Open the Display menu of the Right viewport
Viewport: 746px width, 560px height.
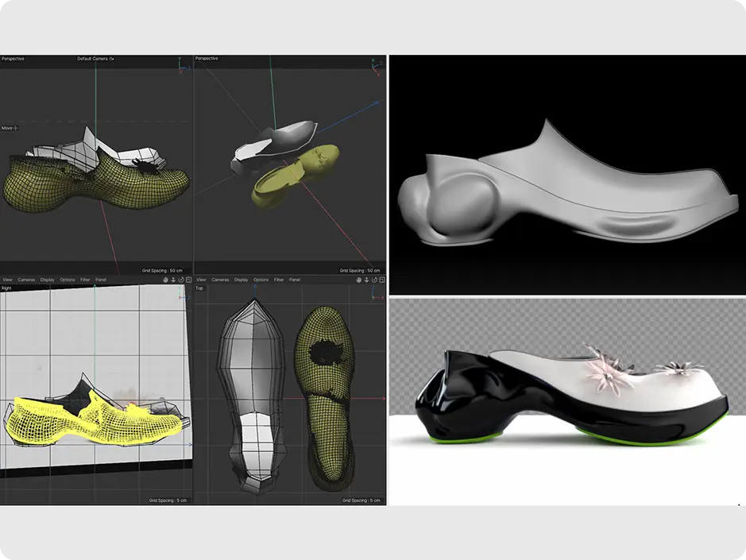pyautogui.click(x=47, y=280)
